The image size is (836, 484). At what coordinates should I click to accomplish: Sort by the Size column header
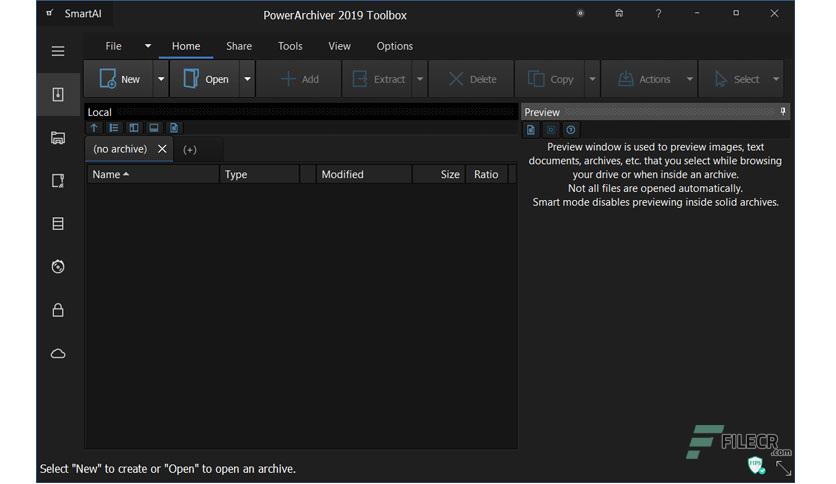(439, 174)
